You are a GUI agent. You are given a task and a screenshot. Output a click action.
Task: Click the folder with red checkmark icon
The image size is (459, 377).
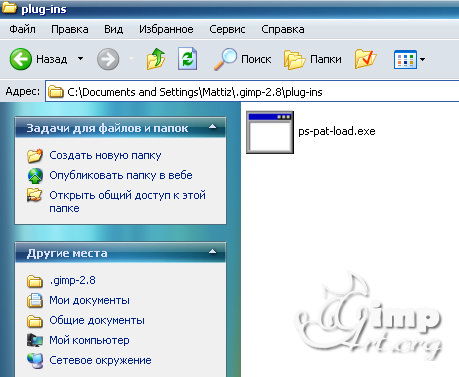coord(365,59)
